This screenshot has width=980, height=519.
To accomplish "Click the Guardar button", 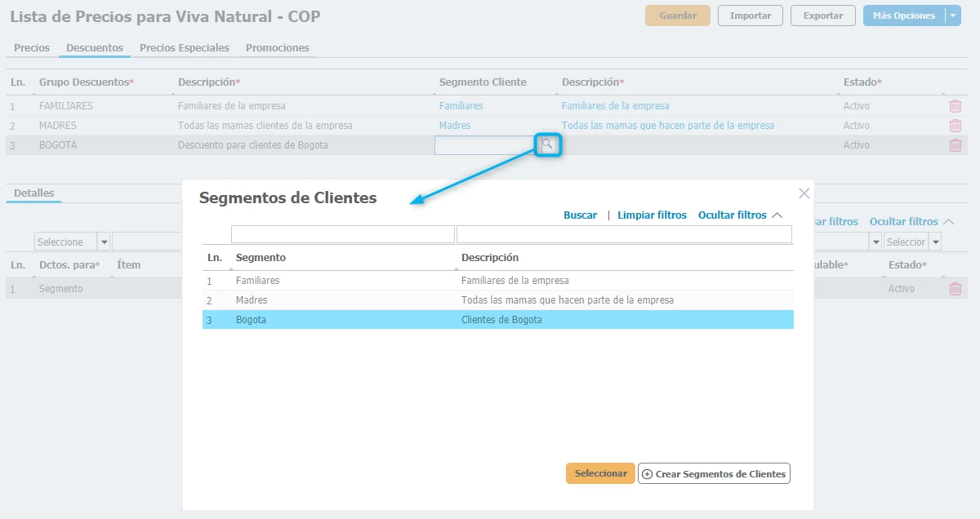I will [x=677, y=16].
